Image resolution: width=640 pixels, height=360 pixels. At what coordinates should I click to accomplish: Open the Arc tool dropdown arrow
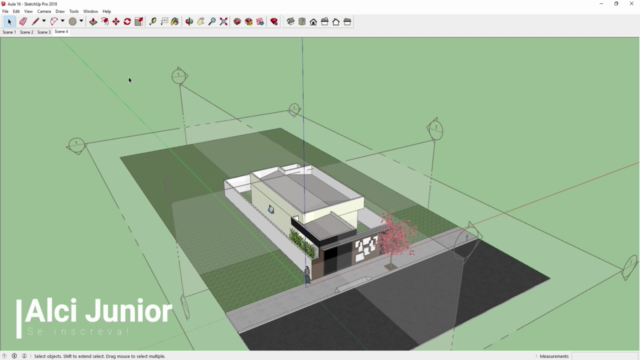click(62, 21)
